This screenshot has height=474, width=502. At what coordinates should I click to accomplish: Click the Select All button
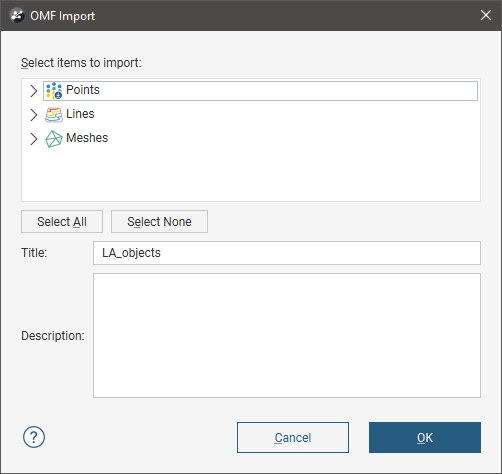point(62,222)
